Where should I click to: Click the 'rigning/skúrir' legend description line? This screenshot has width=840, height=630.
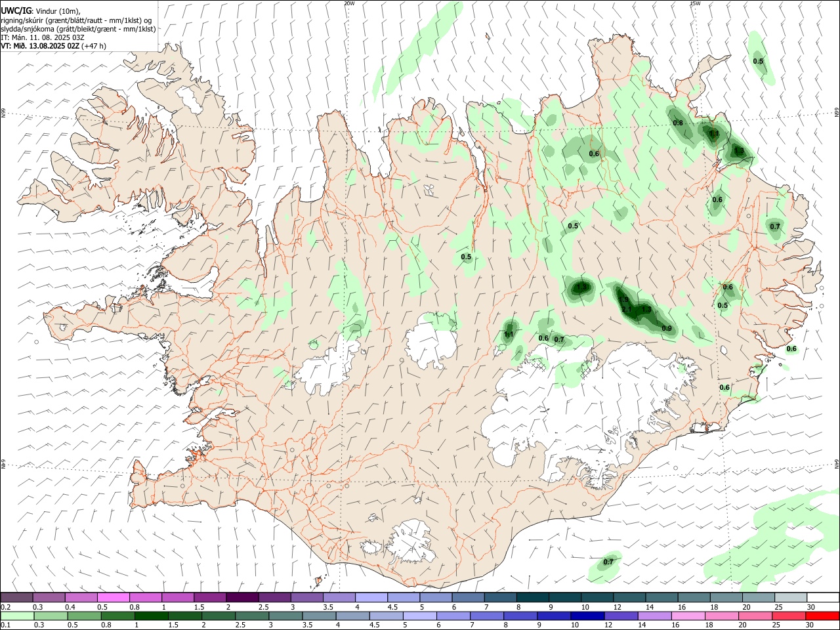pos(76,20)
